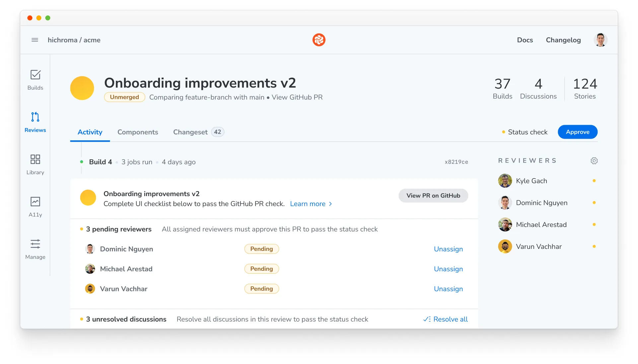Click commit hash x8219ce
This screenshot has height=364, width=638.
[x=456, y=162]
